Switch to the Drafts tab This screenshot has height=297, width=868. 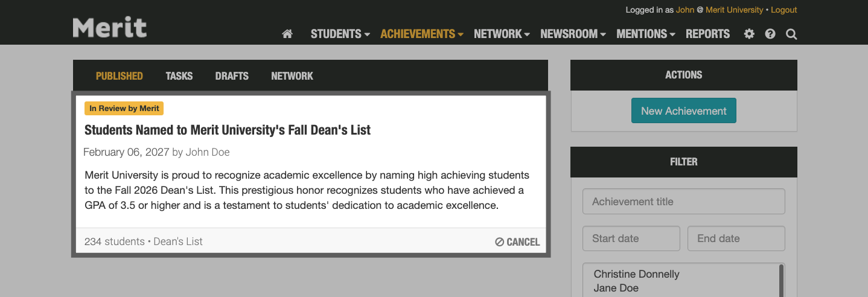pyautogui.click(x=232, y=76)
